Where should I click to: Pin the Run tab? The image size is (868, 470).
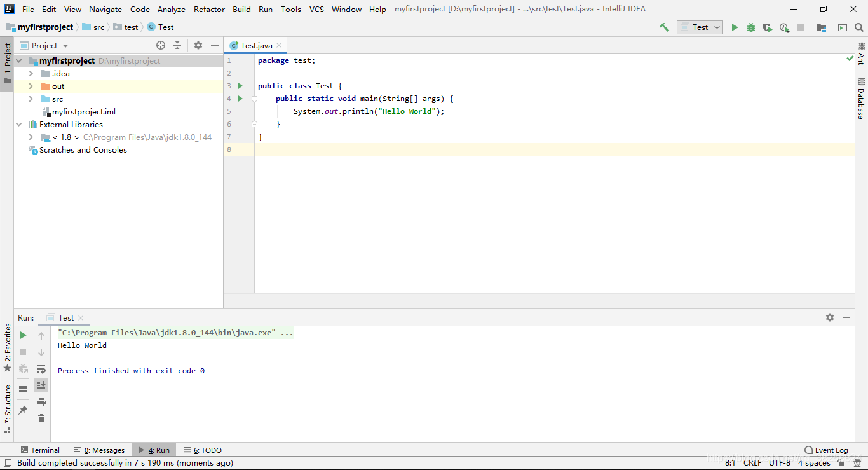[x=23, y=410]
